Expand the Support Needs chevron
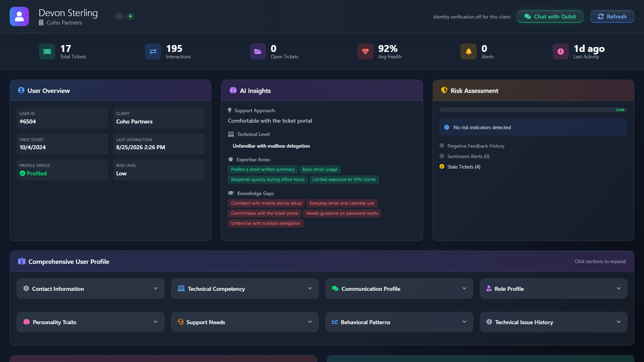This screenshot has height=362, width=644. (x=310, y=322)
